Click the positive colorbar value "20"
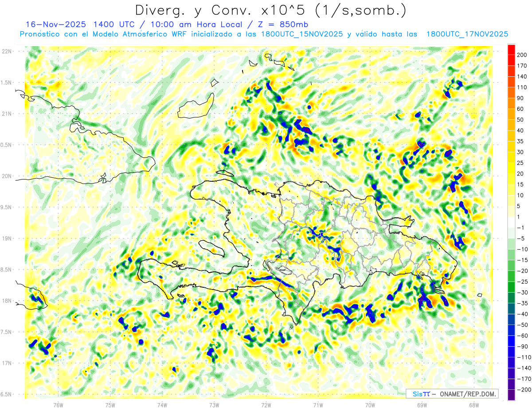Screen dimensions: 532x411 pos(520,174)
